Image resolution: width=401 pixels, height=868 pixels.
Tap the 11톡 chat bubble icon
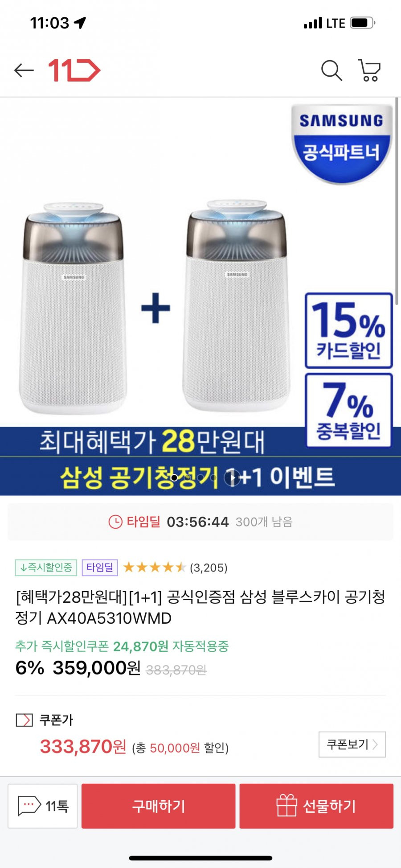(x=29, y=806)
